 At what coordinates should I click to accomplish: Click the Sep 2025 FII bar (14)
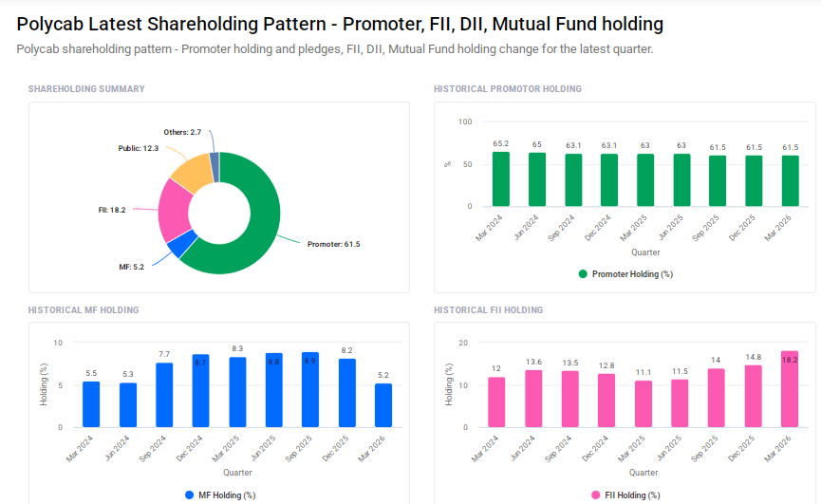(x=717, y=399)
